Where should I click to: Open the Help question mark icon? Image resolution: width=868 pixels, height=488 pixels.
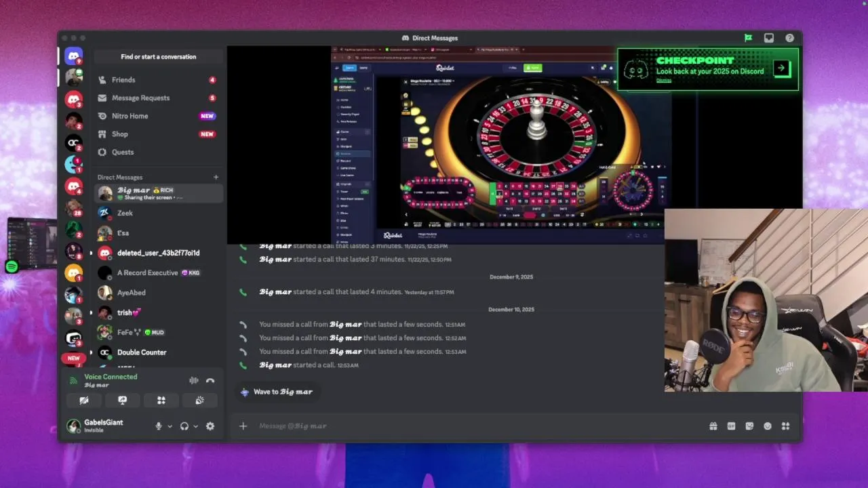[x=789, y=38]
